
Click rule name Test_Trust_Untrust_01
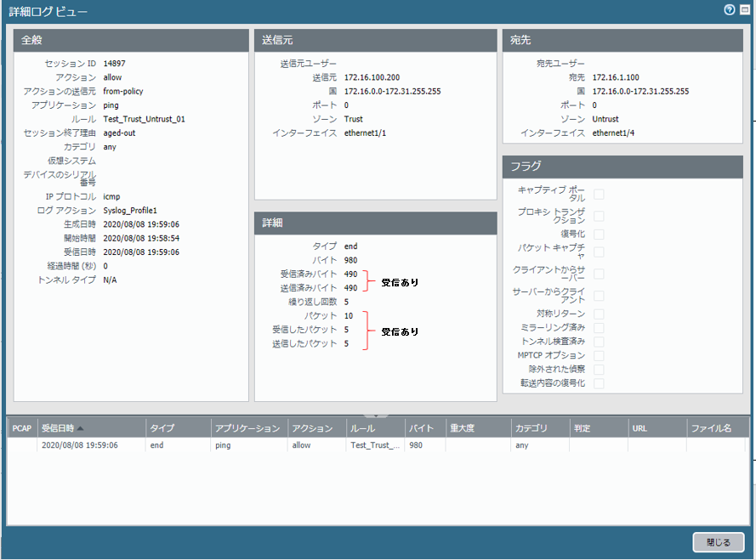pos(145,119)
